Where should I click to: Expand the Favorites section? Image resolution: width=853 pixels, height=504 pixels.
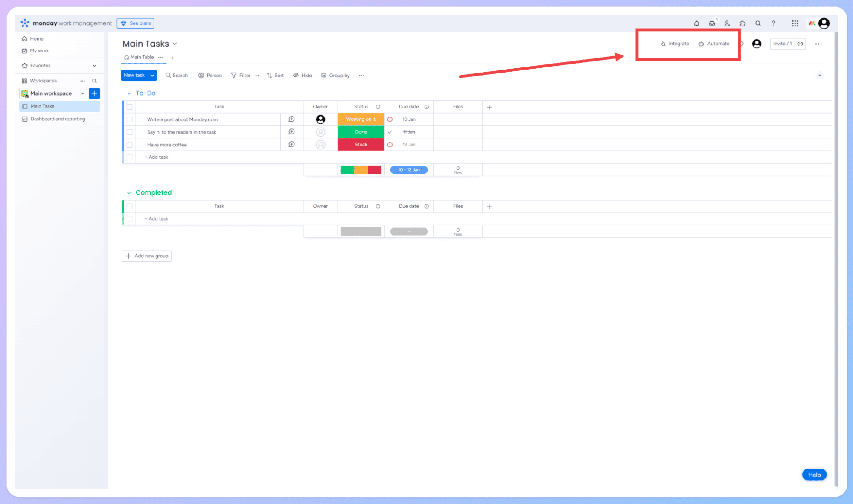coord(94,66)
